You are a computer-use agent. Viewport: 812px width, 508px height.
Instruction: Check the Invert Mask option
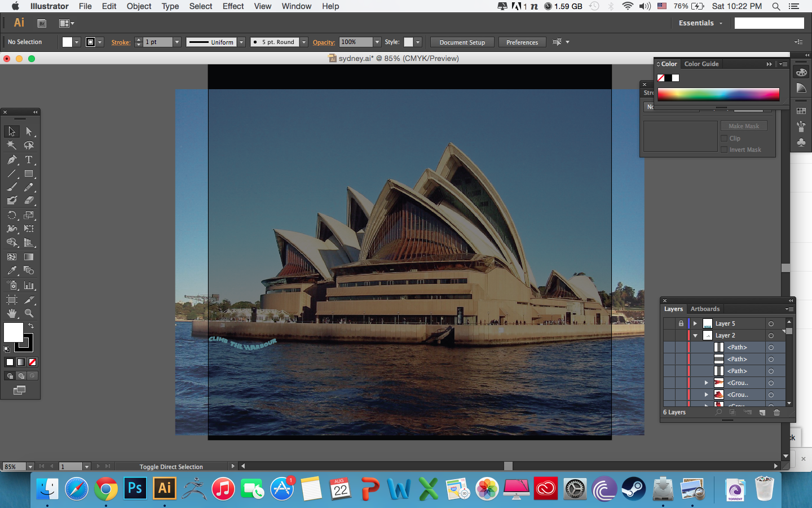point(724,150)
